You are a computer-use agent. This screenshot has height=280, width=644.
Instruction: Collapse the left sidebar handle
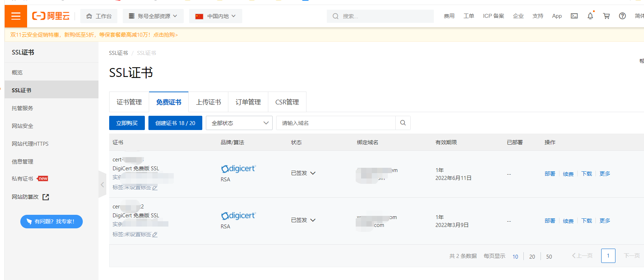point(102,185)
